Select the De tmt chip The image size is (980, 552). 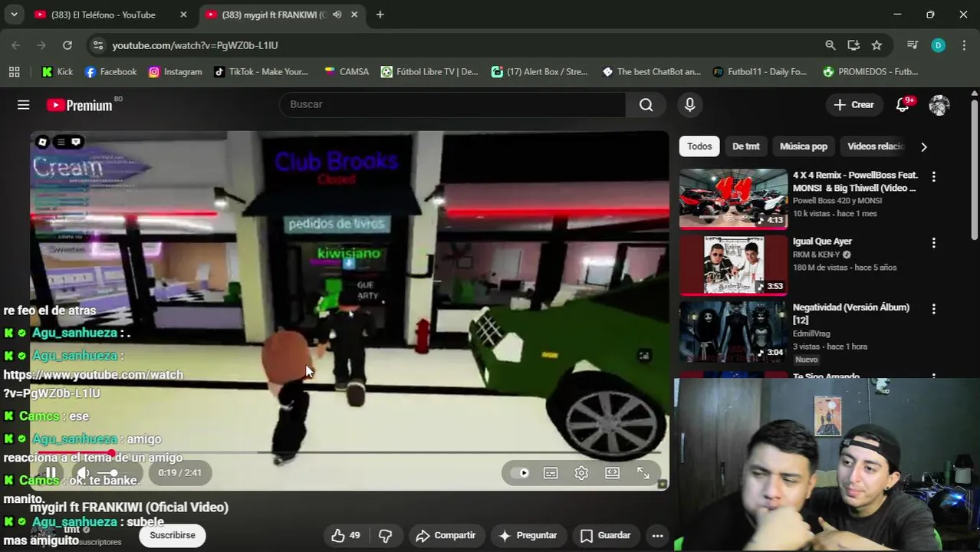point(745,146)
